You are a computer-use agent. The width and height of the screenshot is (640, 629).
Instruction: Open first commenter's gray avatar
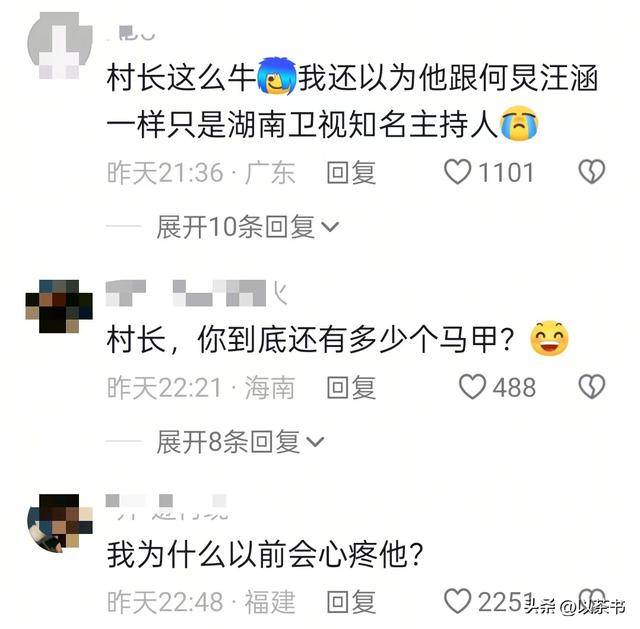coord(60,45)
